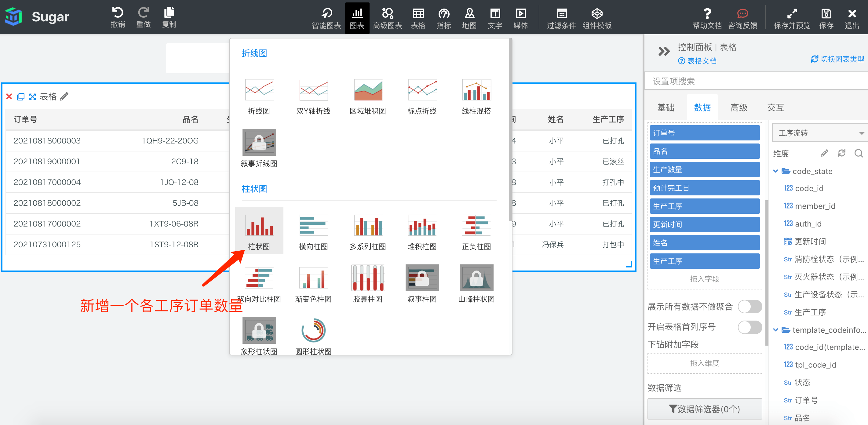Collapse the template_codeinfo folder
The width and height of the screenshot is (868, 425).
(776, 330)
